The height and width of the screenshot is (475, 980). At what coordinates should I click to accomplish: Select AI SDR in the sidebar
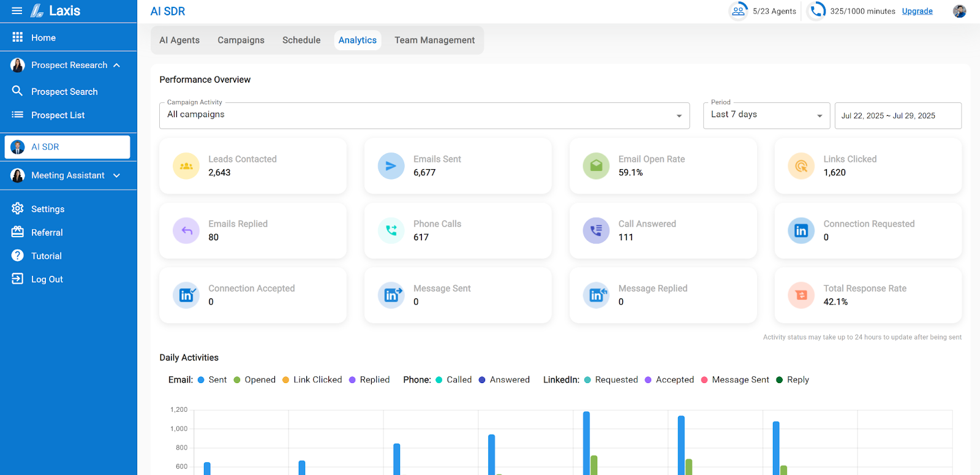pos(67,147)
